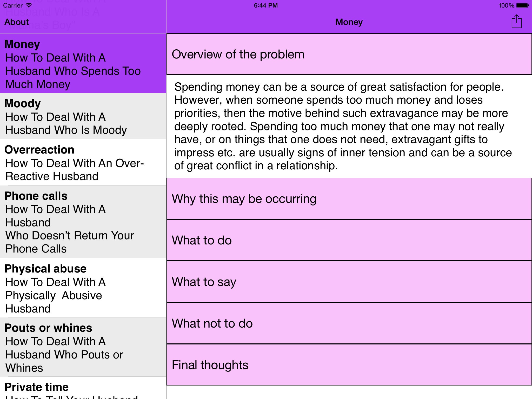Open the Pouts or whines topic
Image resolution: width=532 pixels, height=399 pixels.
pos(83,347)
